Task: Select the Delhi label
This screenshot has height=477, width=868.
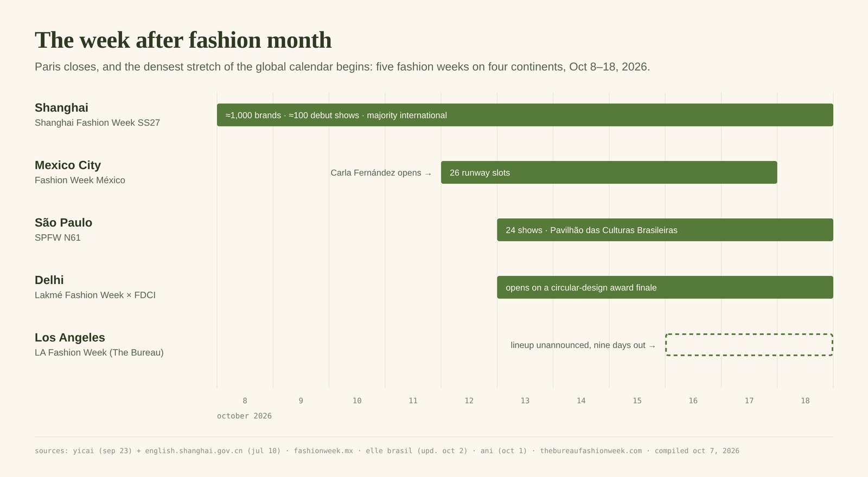Action: click(49, 280)
